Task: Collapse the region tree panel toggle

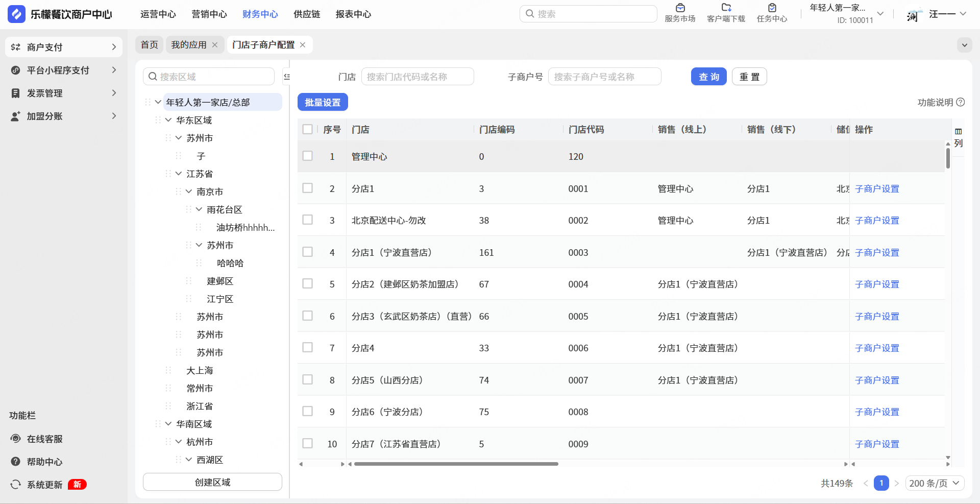Action: (287, 77)
